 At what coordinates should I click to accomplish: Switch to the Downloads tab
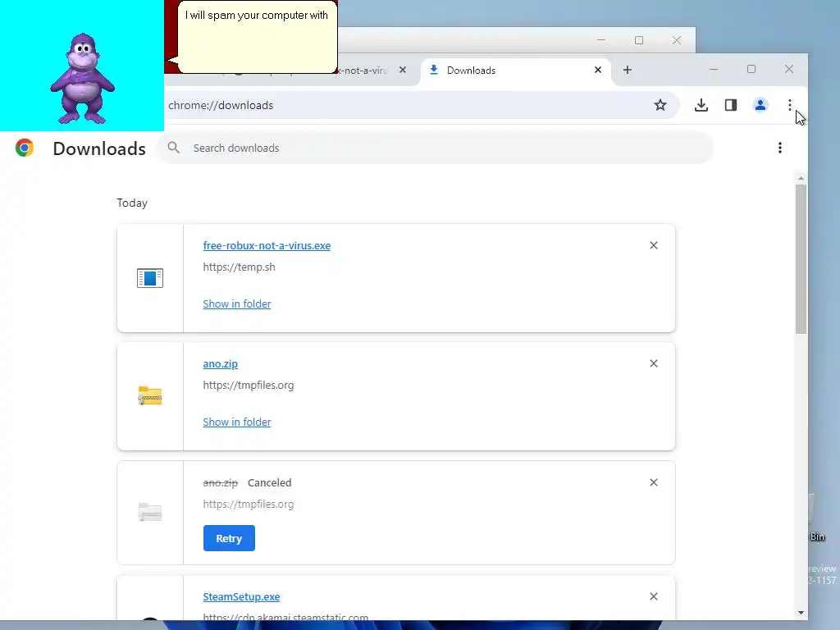coord(515,71)
